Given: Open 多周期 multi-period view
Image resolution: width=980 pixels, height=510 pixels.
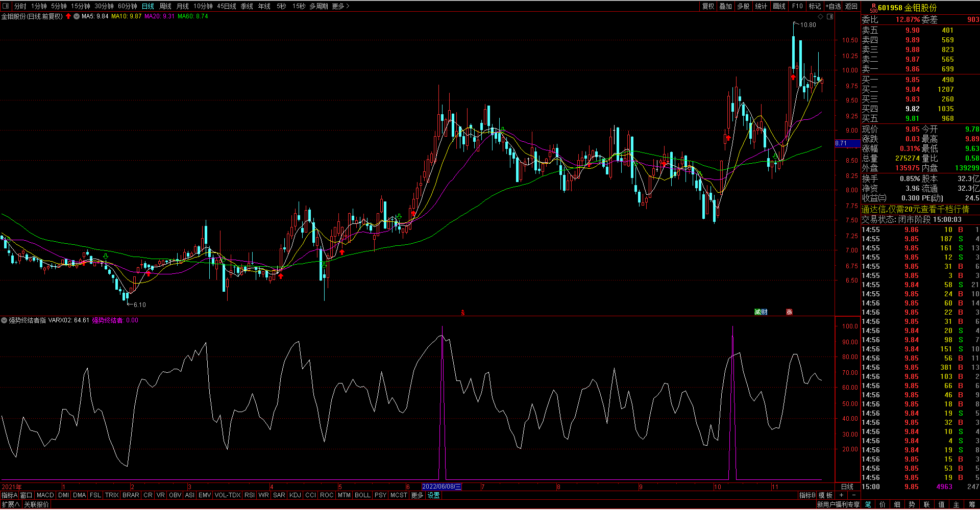Looking at the screenshot, I should click(318, 6).
